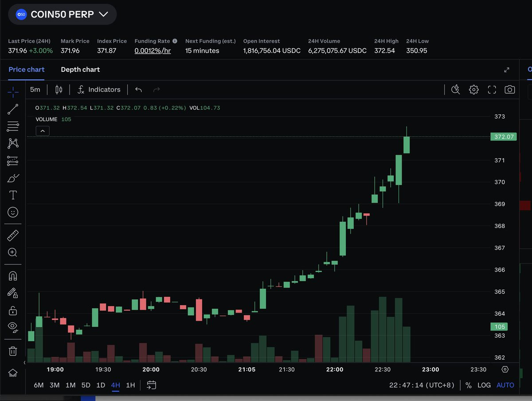Set the time range to 1H
Image resolution: width=532 pixels, height=401 pixels.
(130, 385)
